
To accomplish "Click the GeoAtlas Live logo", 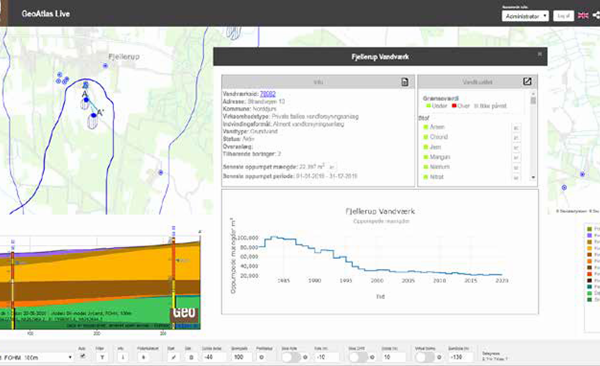I will tap(46, 14).
